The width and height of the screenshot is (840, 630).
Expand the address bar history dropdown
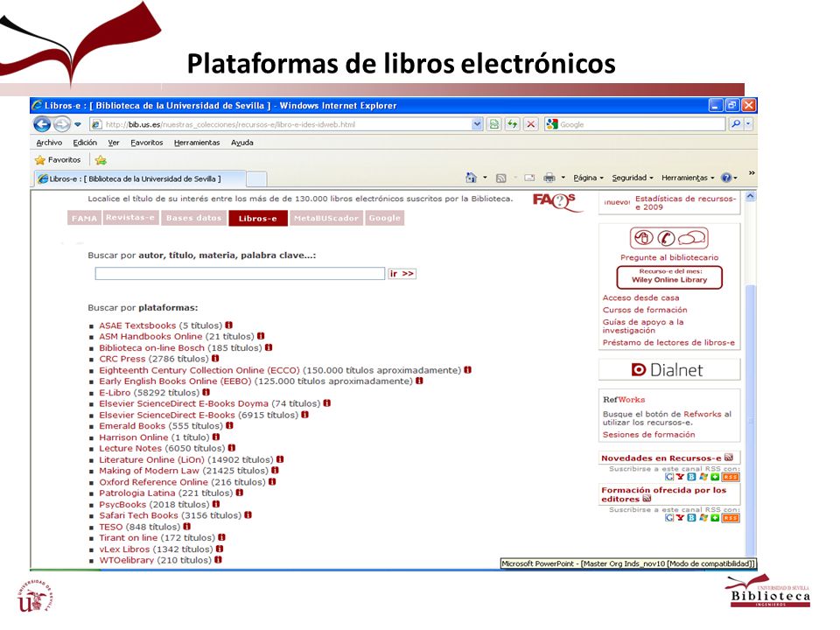(x=477, y=125)
